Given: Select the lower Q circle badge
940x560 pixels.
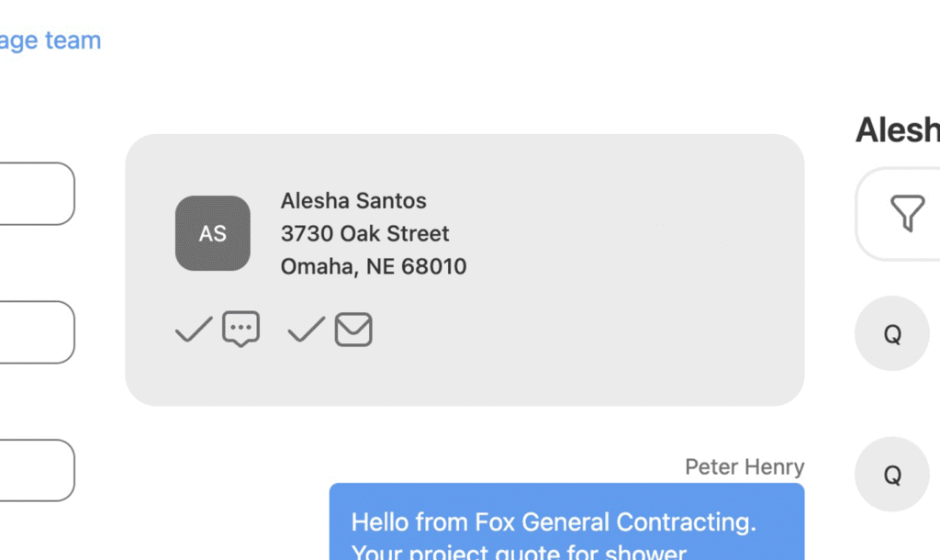Looking at the screenshot, I should [x=892, y=475].
